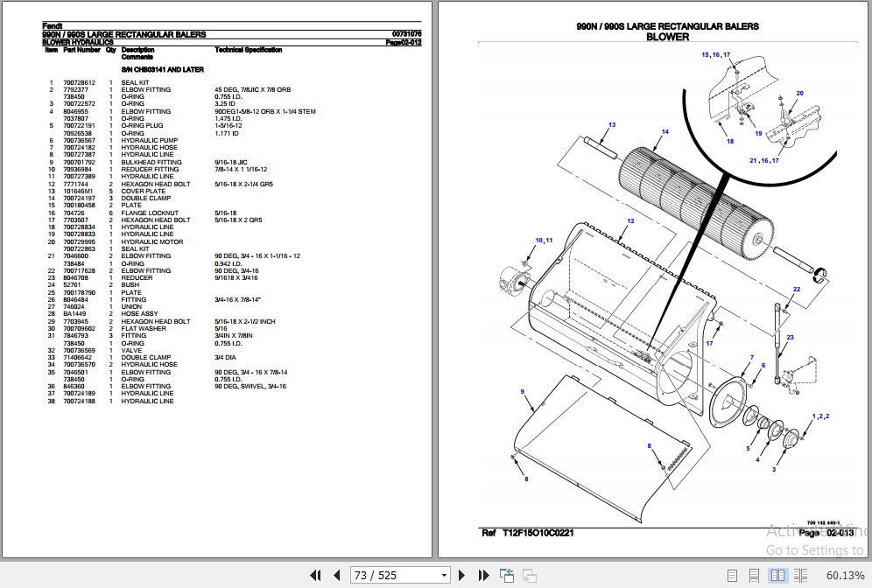Skip to the last page
Screen dimensions: 872x588
coord(484,575)
